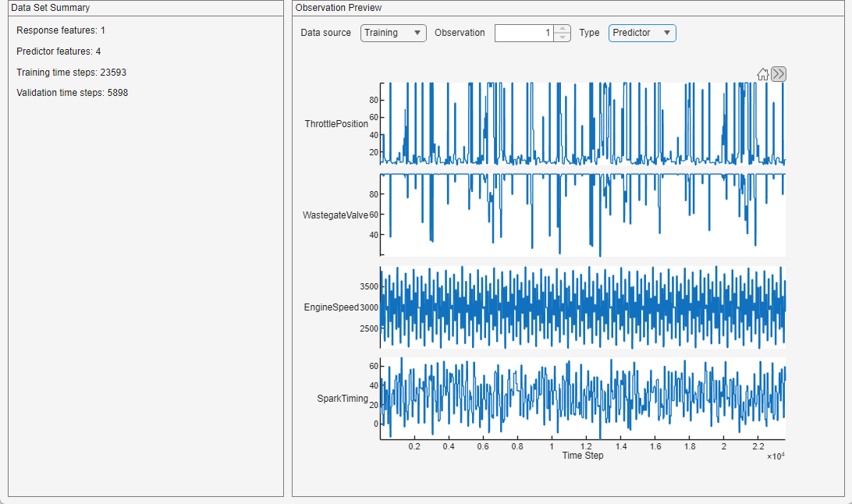Click the home icon to restore plot view
852x504 pixels.
tap(762, 73)
